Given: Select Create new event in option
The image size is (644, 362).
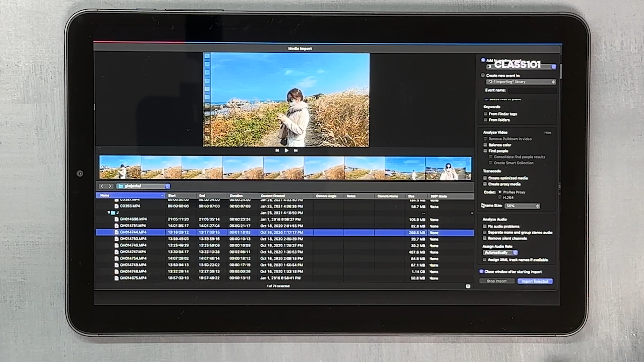Looking at the screenshot, I should [x=483, y=75].
